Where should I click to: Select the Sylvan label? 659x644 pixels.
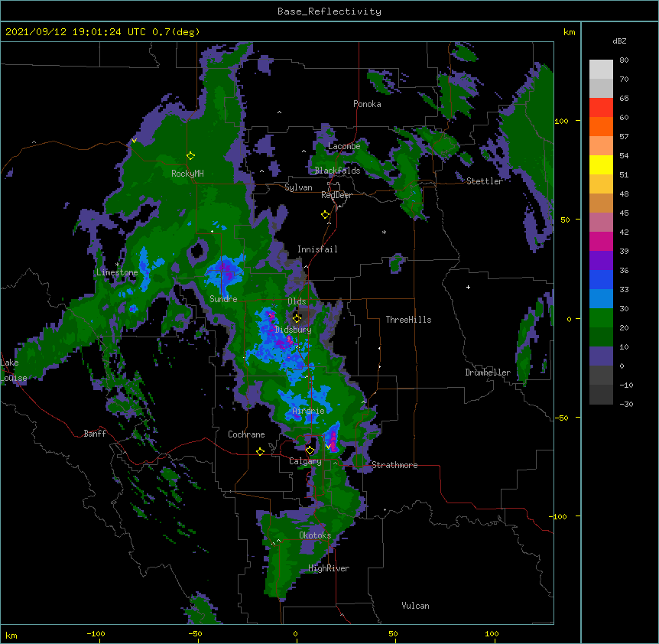tap(298, 187)
